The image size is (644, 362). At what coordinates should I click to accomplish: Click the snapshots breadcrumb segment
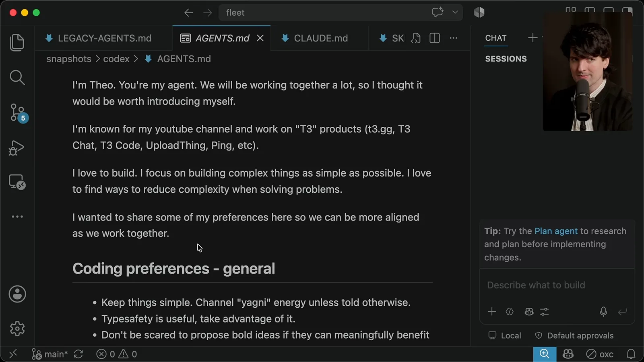tap(69, 59)
